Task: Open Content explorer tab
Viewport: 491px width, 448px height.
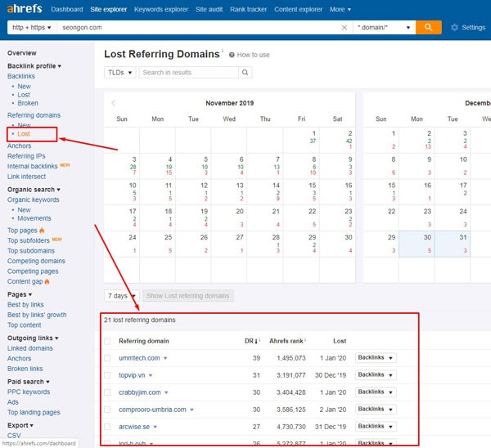Action: 299,9
